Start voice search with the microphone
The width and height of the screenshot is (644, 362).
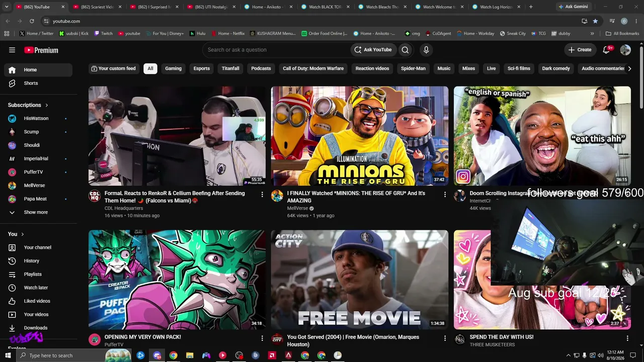(x=426, y=50)
